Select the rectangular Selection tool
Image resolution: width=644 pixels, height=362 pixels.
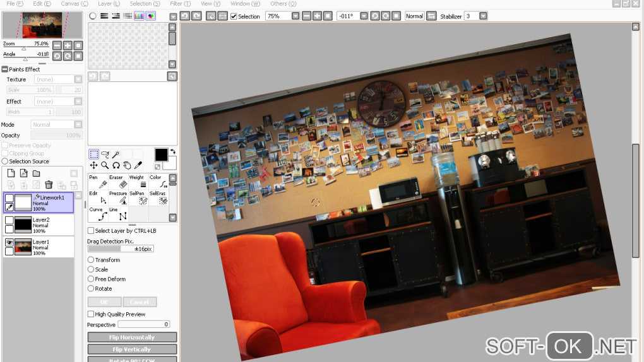[93, 155]
